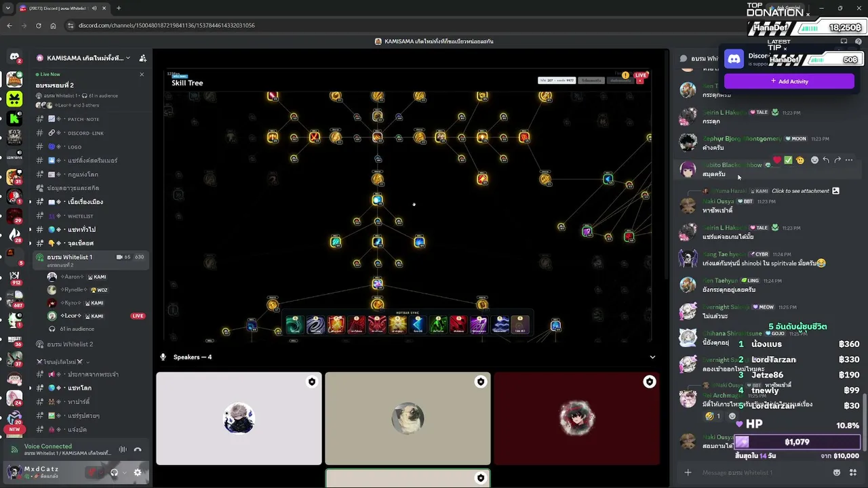This screenshot has width=868, height=488.
Task: Open the LOGO channel
Action: 91,147
